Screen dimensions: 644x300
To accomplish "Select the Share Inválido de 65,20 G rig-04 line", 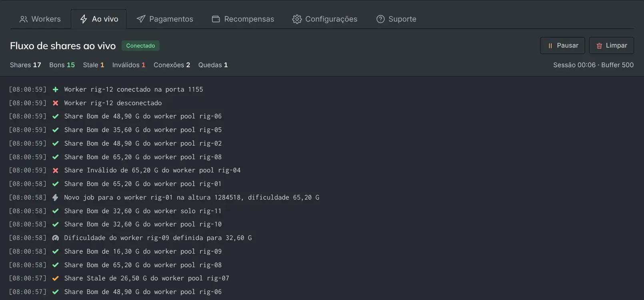I will (x=152, y=170).
